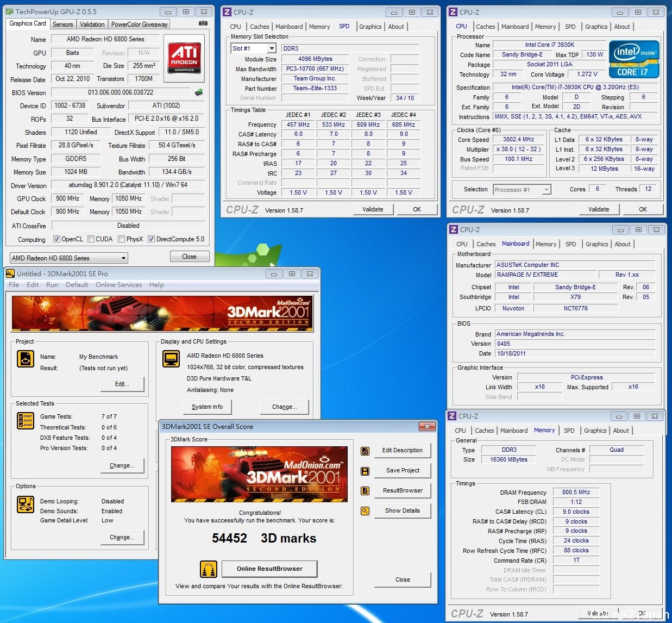Open the File menu in 3DMark2001
This screenshot has height=623, width=672.
pyautogui.click(x=14, y=285)
